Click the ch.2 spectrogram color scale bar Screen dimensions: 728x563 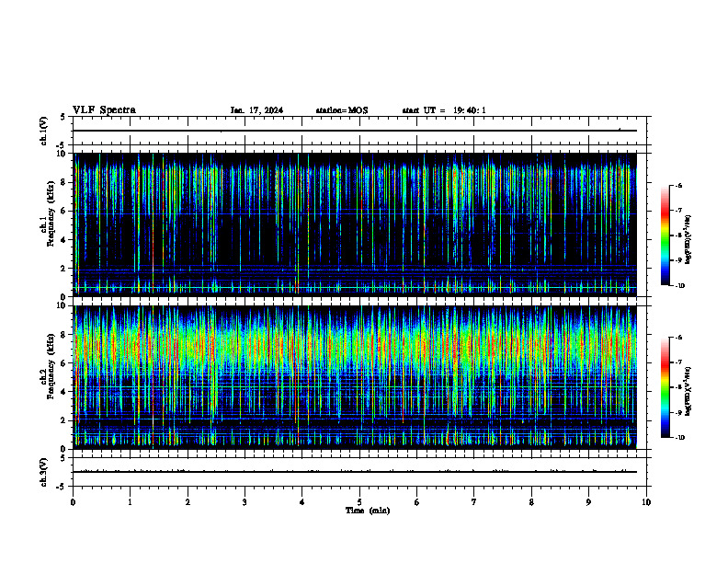point(665,387)
